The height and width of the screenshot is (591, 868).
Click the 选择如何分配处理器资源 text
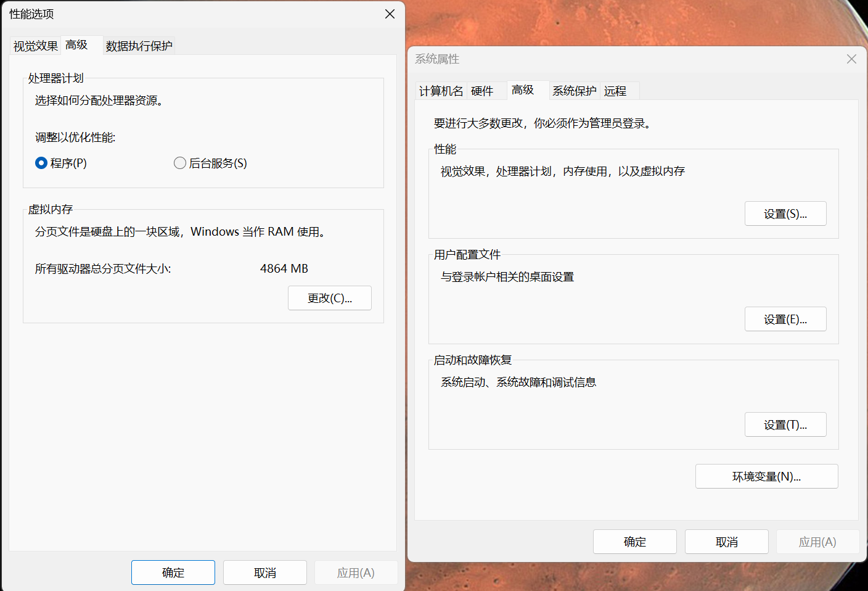pos(99,100)
